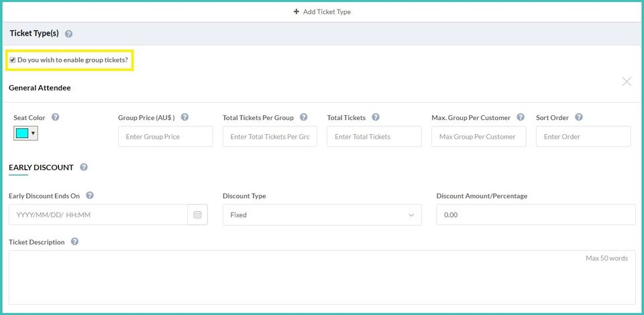The image size is (644, 315).
Task: Click the Add Ticket Type button
Action: coord(322,11)
